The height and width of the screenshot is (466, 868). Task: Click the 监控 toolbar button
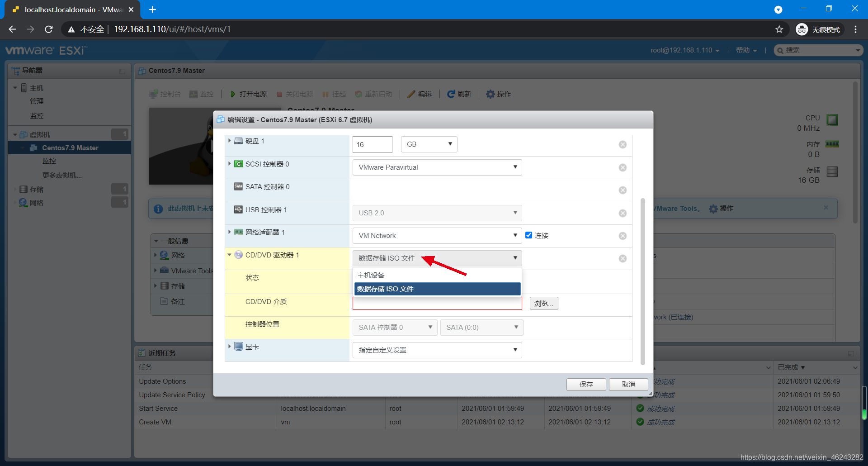201,94
